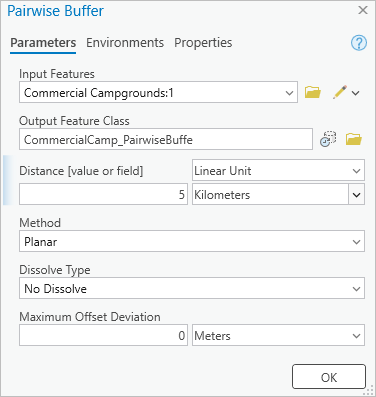Close the Pairwise Buffer dialog

[x=363, y=10]
